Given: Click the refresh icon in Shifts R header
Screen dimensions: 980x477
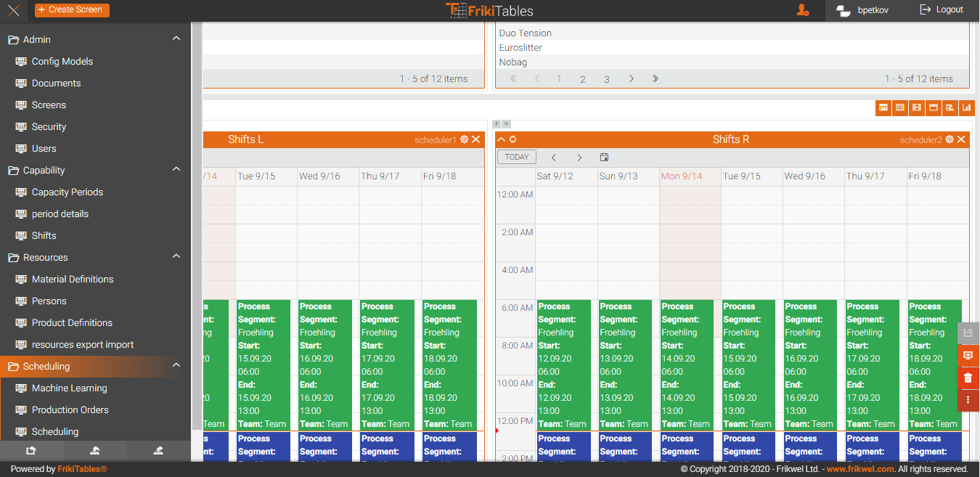Looking at the screenshot, I should click(x=513, y=139).
